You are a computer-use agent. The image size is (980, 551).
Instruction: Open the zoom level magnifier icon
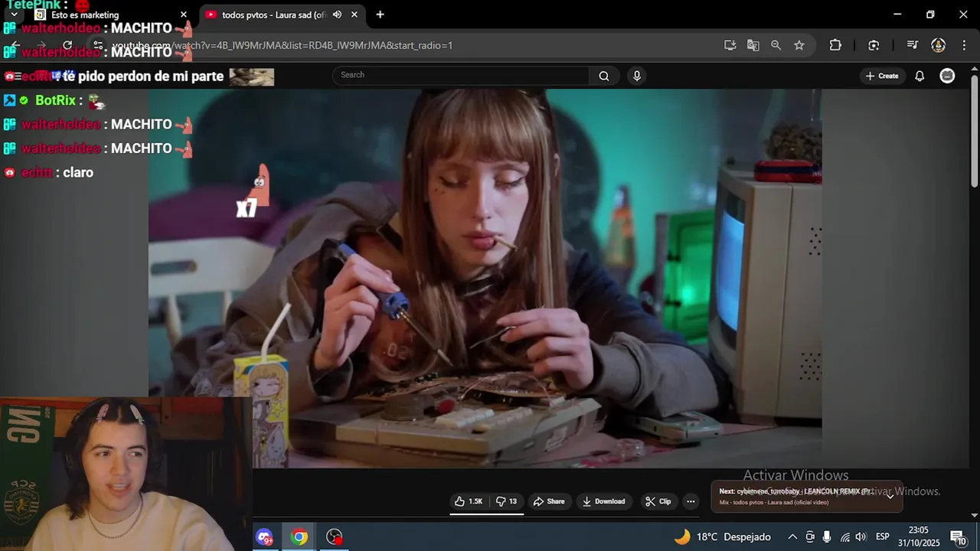coord(776,45)
